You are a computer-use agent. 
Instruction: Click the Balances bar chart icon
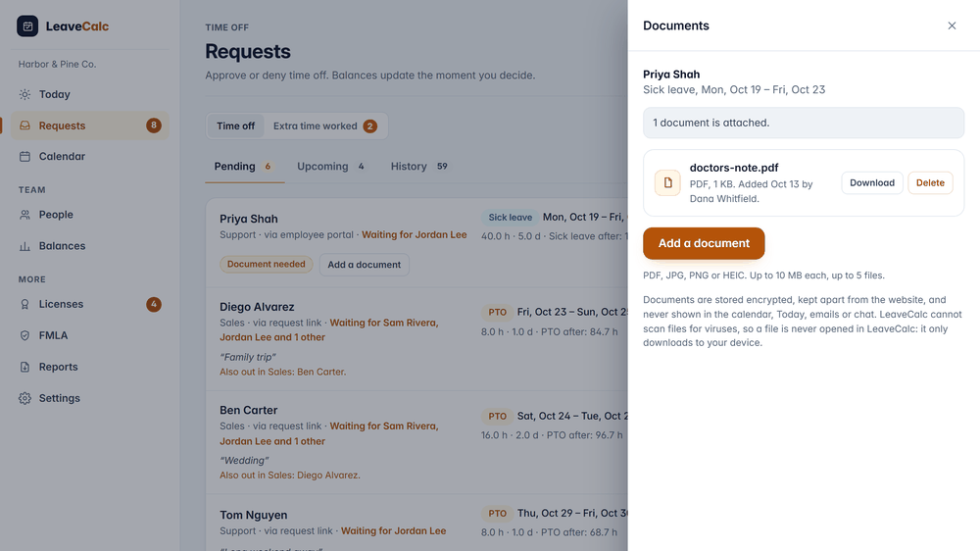tap(24, 246)
